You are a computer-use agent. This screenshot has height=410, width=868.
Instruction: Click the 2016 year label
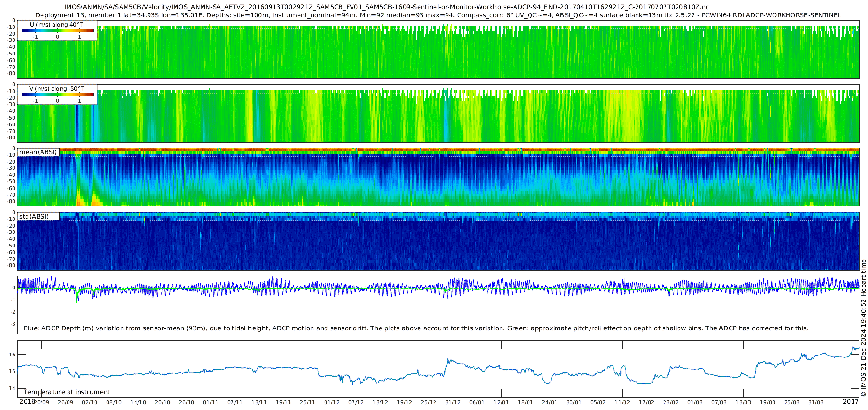tap(27, 401)
